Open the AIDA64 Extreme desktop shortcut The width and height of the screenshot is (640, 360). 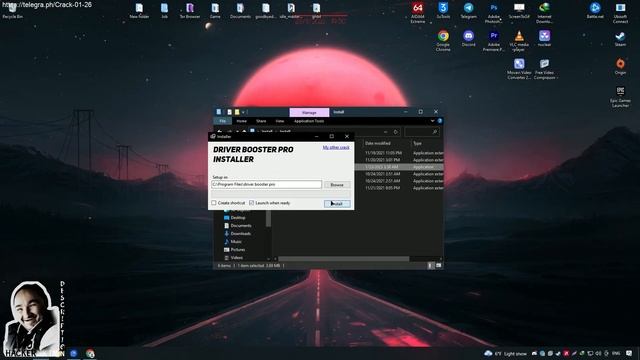pyautogui.click(x=418, y=13)
